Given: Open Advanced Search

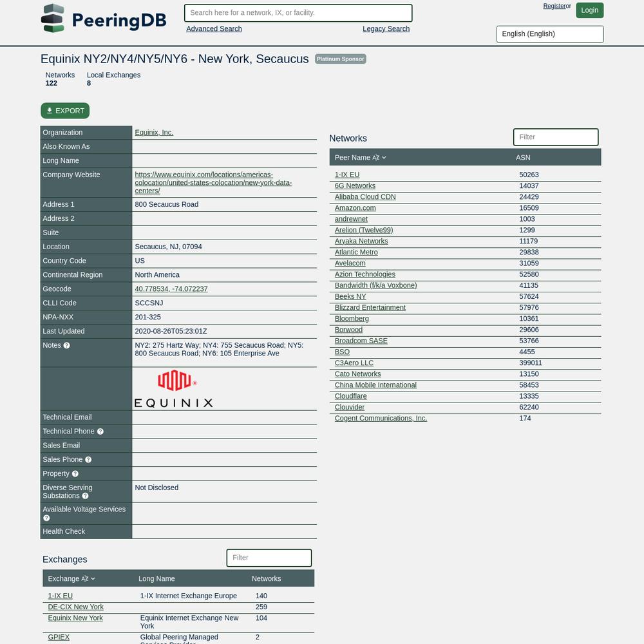Looking at the screenshot, I should coord(214,29).
